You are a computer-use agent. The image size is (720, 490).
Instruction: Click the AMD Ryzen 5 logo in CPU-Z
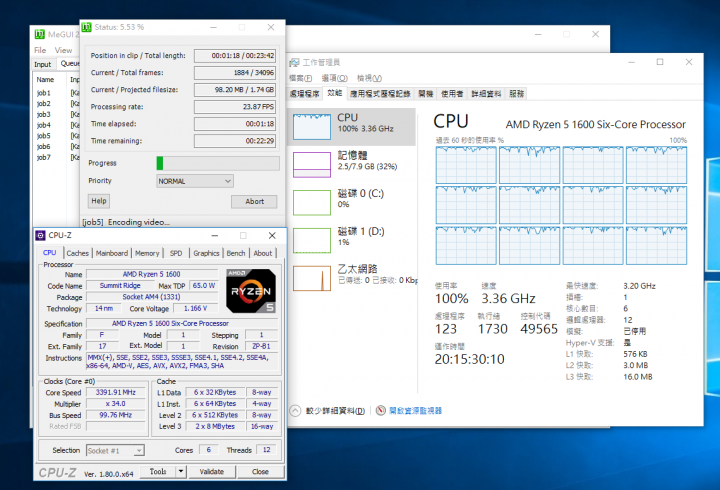coord(251,291)
